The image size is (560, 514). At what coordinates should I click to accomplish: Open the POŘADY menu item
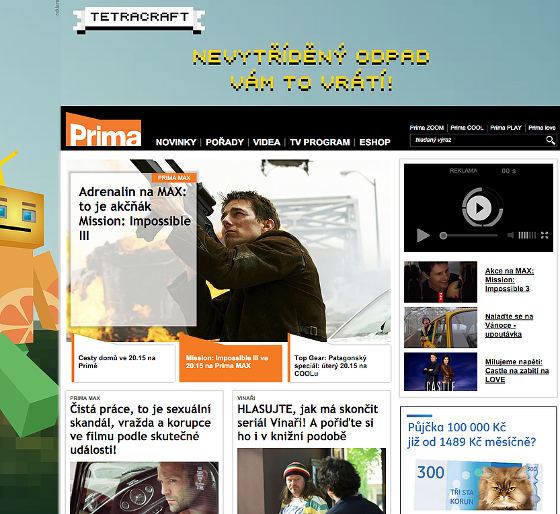tap(224, 142)
